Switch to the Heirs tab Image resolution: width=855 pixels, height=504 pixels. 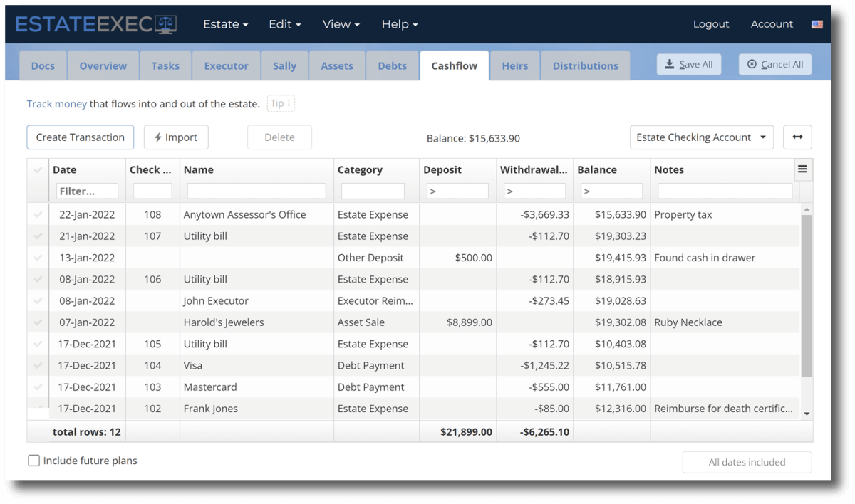(514, 65)
